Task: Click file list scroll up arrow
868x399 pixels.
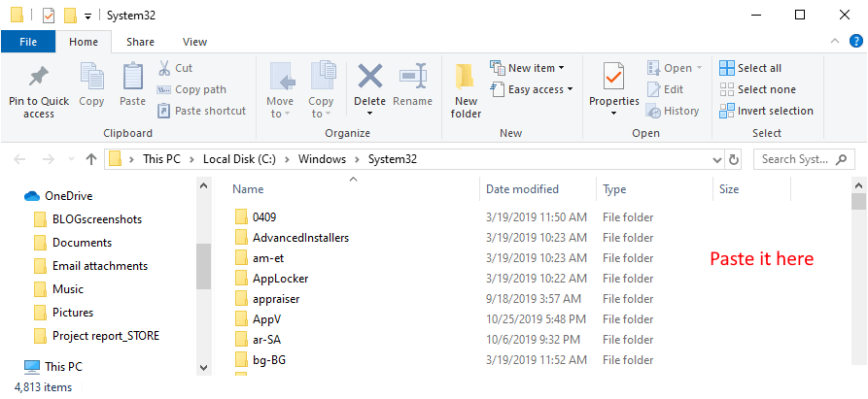Action: (858, 185)
